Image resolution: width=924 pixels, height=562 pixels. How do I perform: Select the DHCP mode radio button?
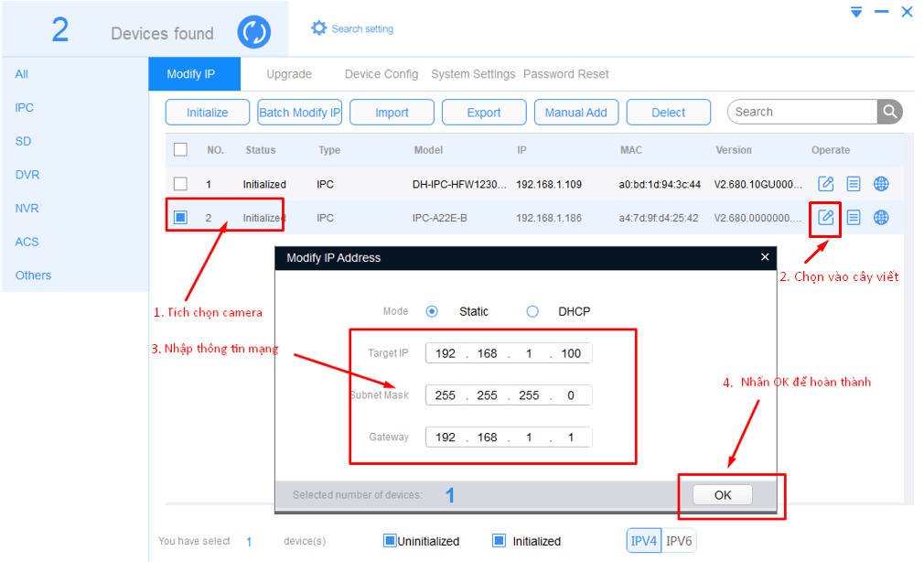(532, 311)
